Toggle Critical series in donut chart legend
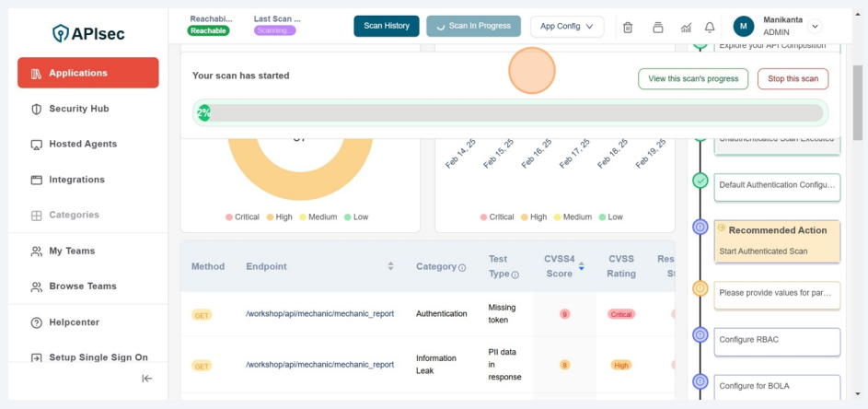The height and width of the screenshot is (409, 868). click(242, 217)
